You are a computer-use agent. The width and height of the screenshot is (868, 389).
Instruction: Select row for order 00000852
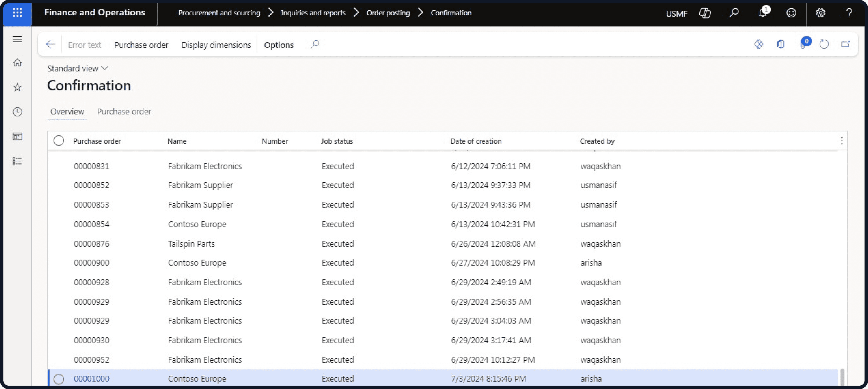pos(442,185)
